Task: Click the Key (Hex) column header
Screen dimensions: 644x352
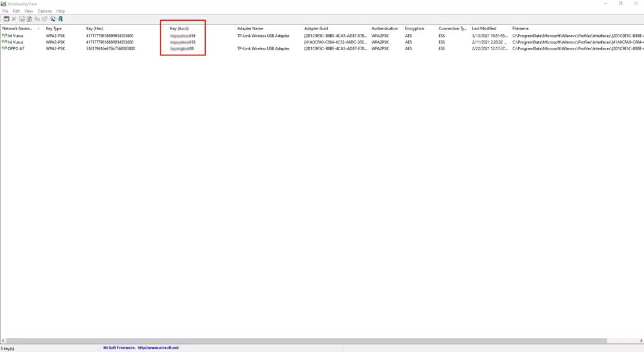Action: (x=125, y=28)
